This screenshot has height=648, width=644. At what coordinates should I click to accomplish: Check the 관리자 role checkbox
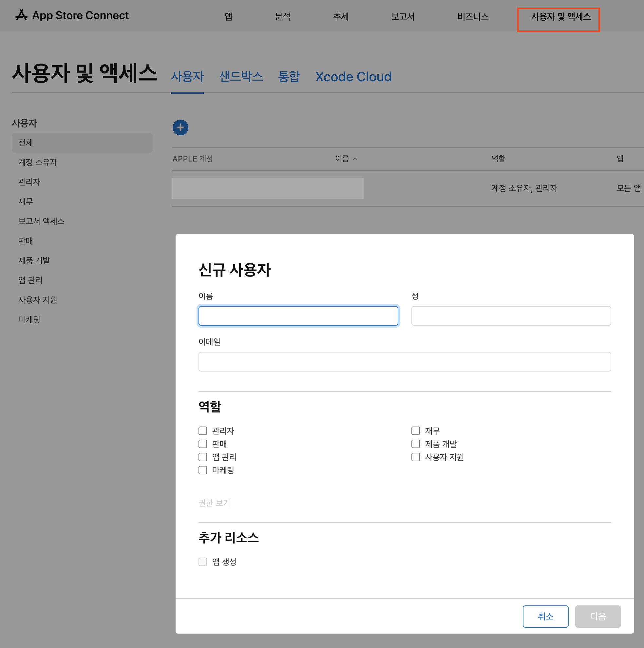pos(202,431)
